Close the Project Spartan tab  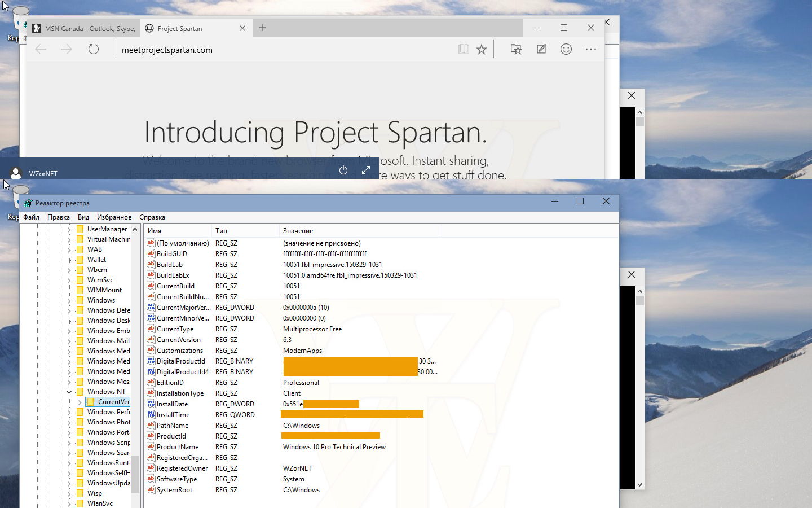point(242,28)
